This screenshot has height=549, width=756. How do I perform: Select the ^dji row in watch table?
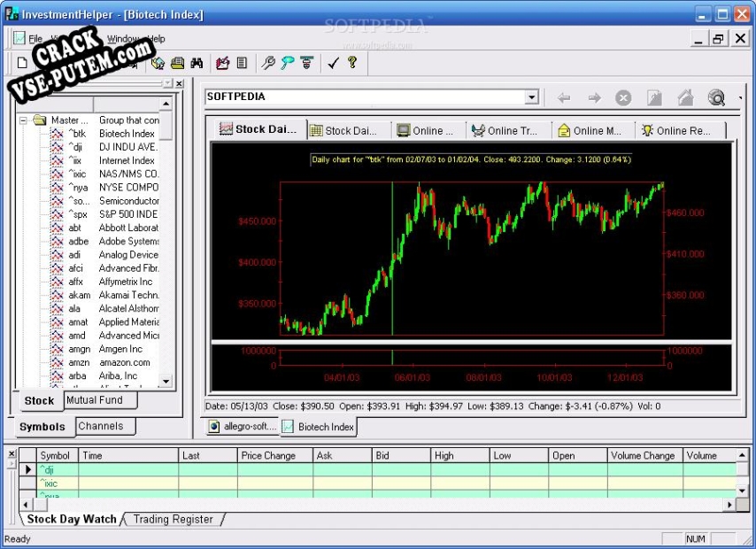(x=377, y=469)
